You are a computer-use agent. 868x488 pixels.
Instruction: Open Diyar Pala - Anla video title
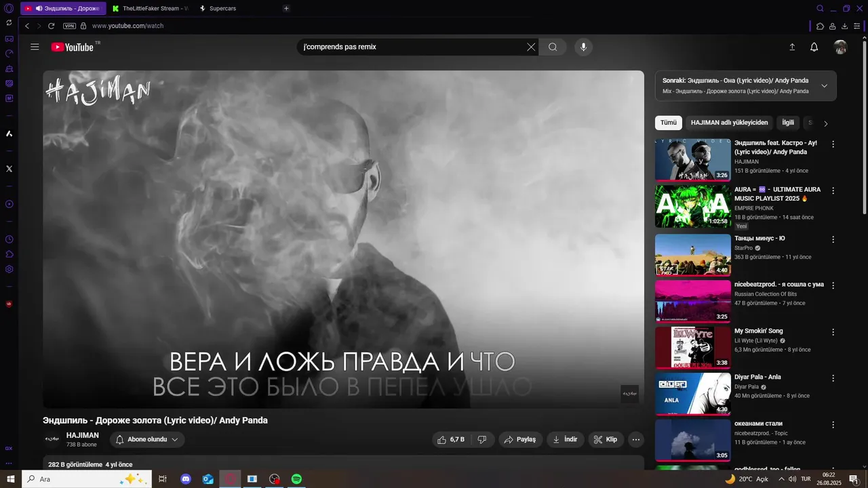(757, 377)
